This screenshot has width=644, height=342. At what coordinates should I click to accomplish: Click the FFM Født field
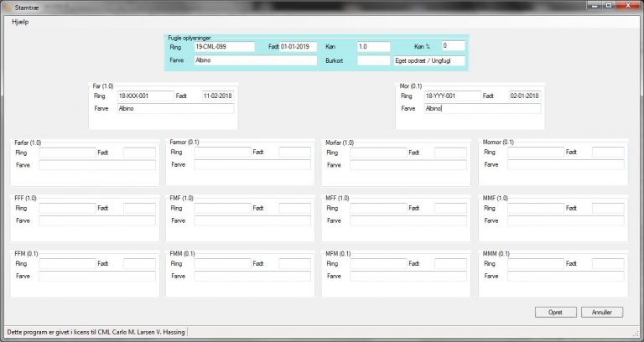(140, 263)
